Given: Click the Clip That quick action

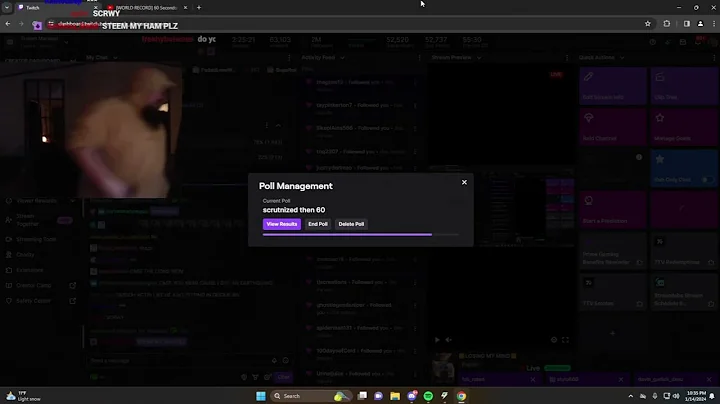Looking at the screenshot, I should [x=684, y=86].
